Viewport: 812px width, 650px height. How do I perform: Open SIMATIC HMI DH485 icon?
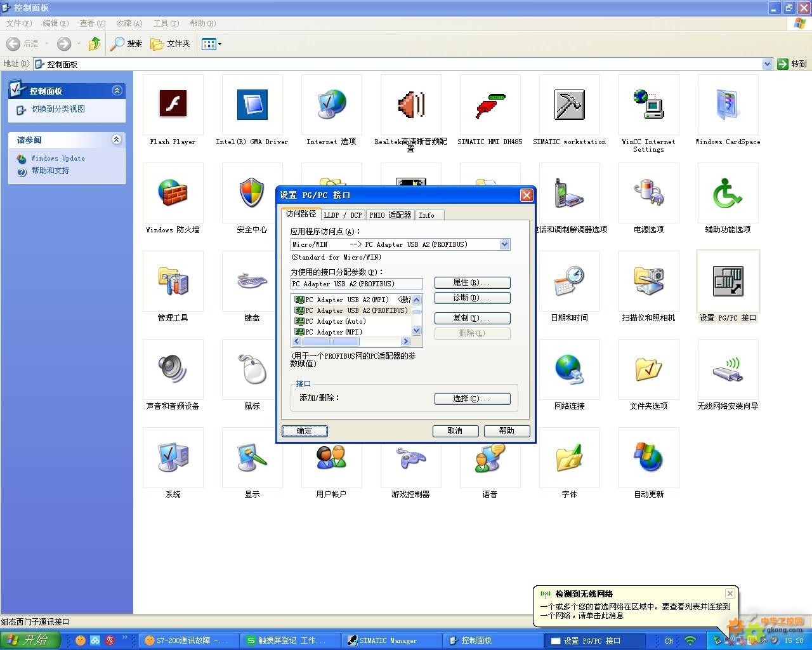490,105
